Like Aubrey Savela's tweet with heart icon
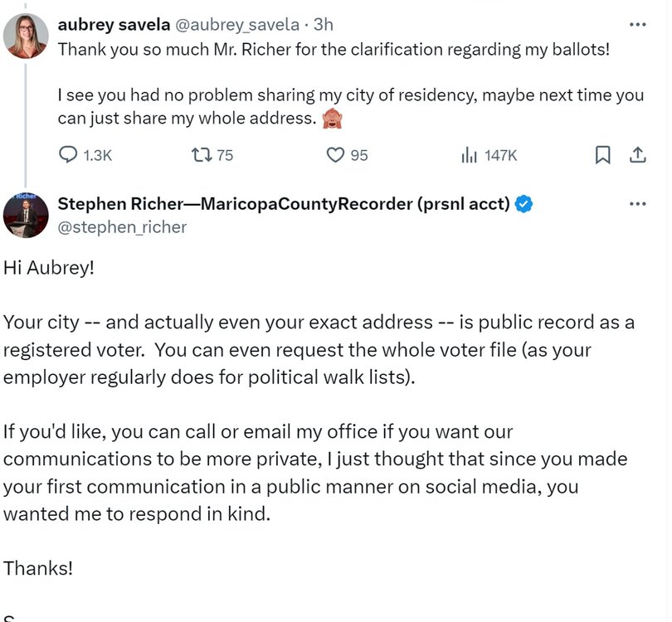 (335, 155)
